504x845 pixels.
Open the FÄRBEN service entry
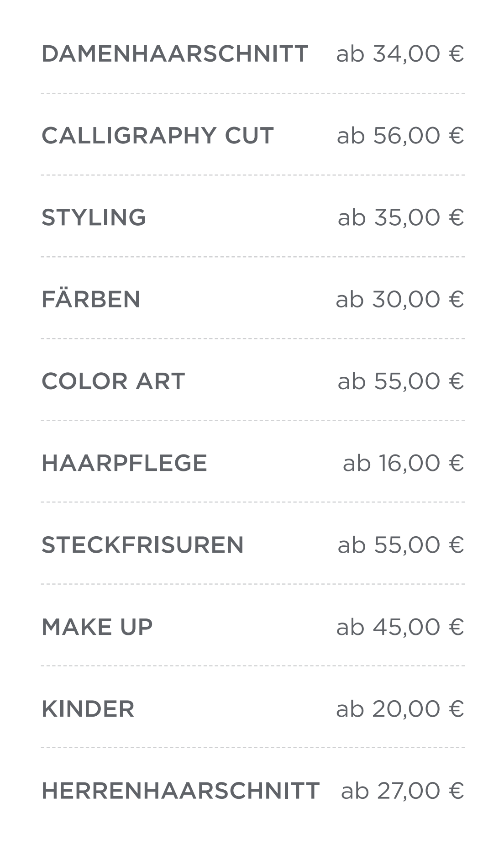(91, 300)
